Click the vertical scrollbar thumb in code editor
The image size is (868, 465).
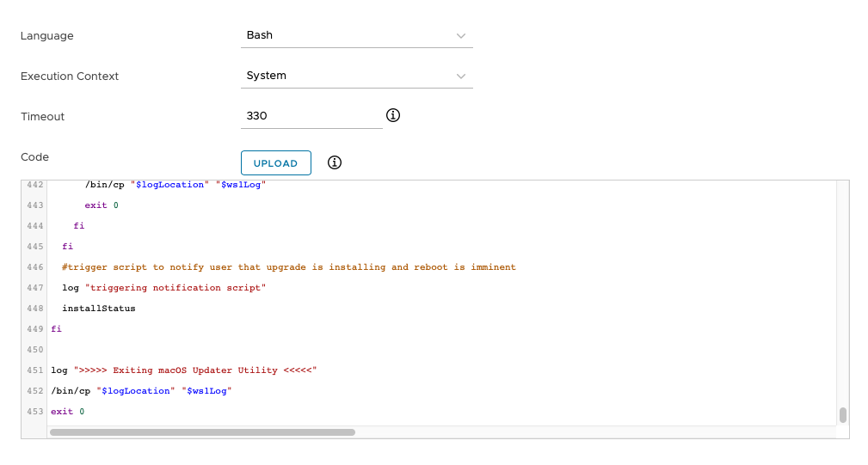tap(842, 414)
